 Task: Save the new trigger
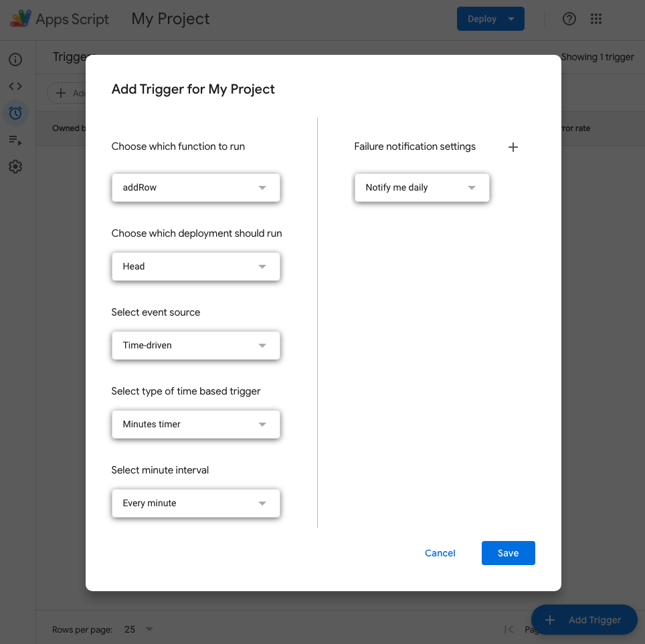coord(508,553)
